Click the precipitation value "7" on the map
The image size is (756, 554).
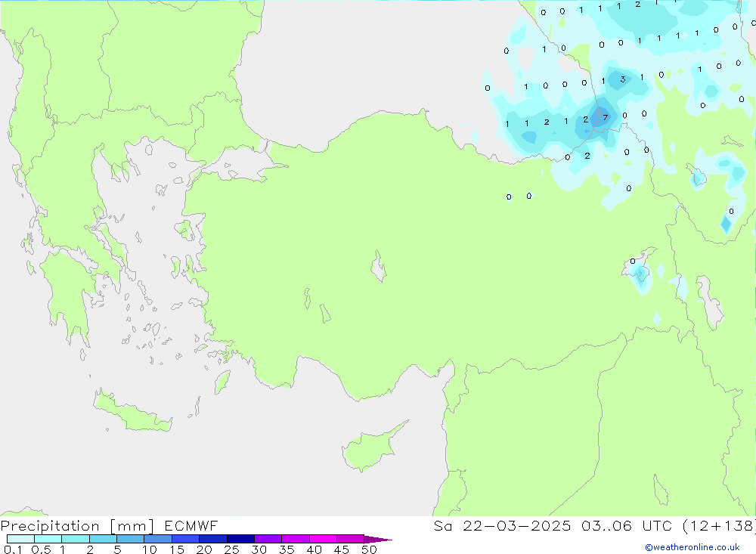pos(606,118)
